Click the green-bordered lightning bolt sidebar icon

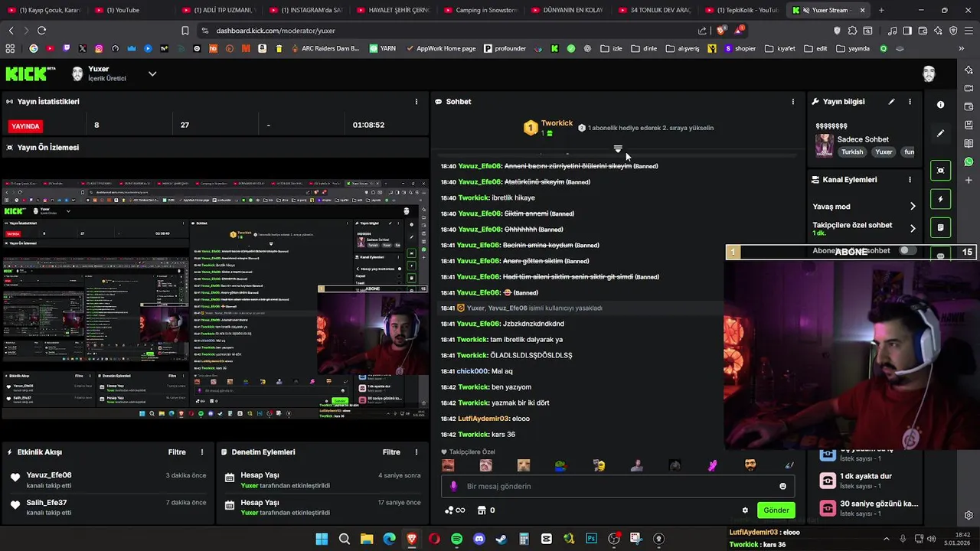click(941, 199)
